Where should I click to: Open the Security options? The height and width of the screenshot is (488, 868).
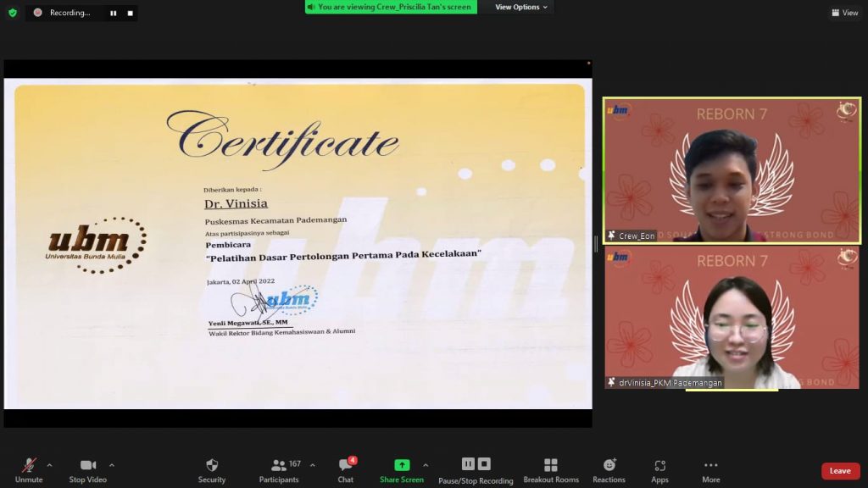click(211, 471)
